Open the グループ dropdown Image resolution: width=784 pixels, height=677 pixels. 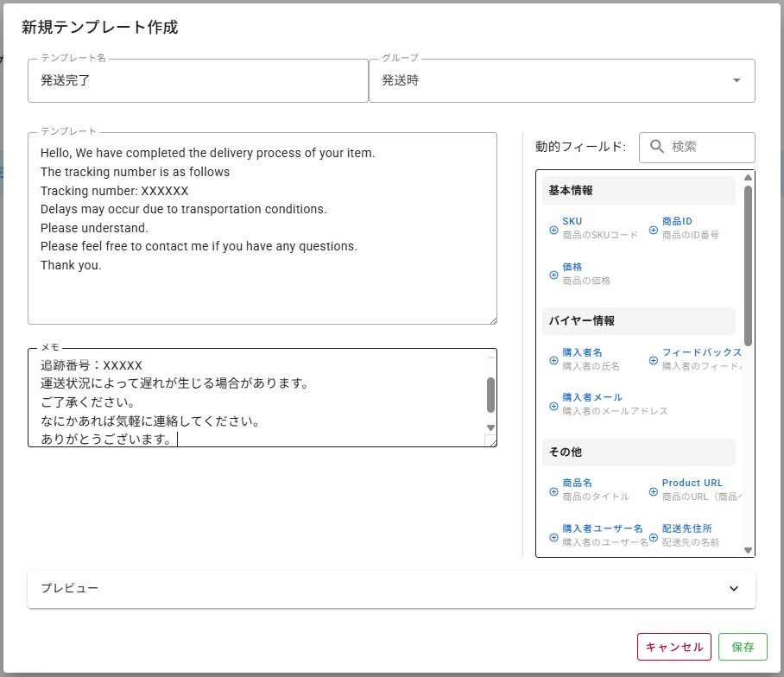click(x=736, y=79)
